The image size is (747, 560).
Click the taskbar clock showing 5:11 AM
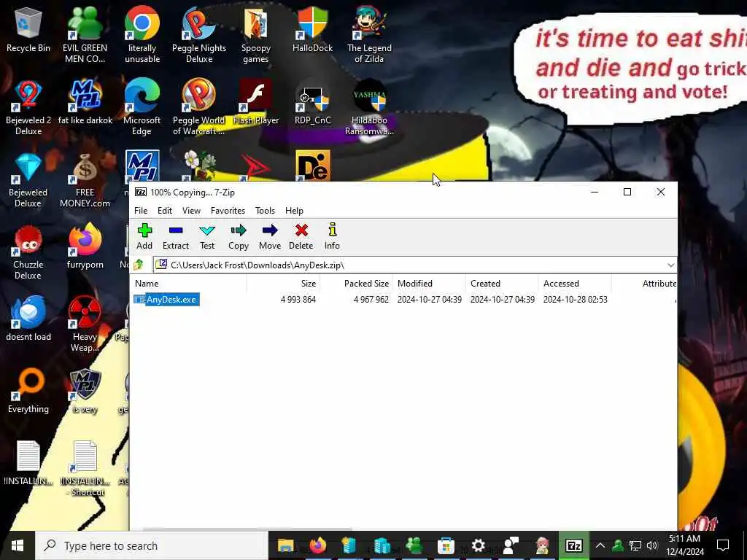coord(684,545)
